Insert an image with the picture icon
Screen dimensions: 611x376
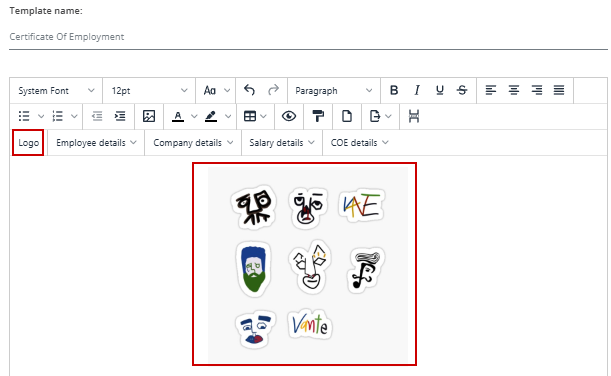point(149,116)
